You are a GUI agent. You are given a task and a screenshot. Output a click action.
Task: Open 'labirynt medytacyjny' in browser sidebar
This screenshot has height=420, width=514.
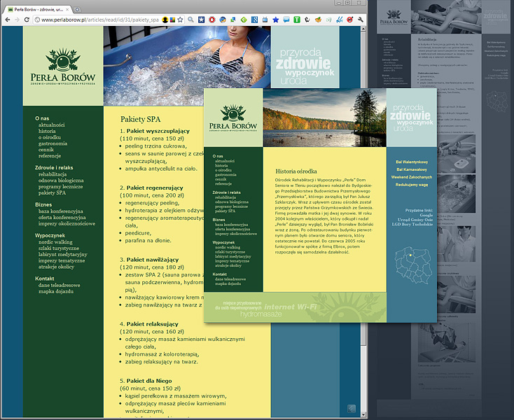pyautogui.click(x=62, y=255)
